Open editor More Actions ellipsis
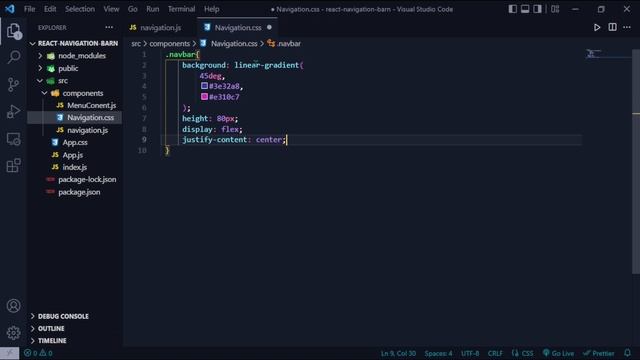The height and width of the screenshot is (360, 640). point(627,27)
